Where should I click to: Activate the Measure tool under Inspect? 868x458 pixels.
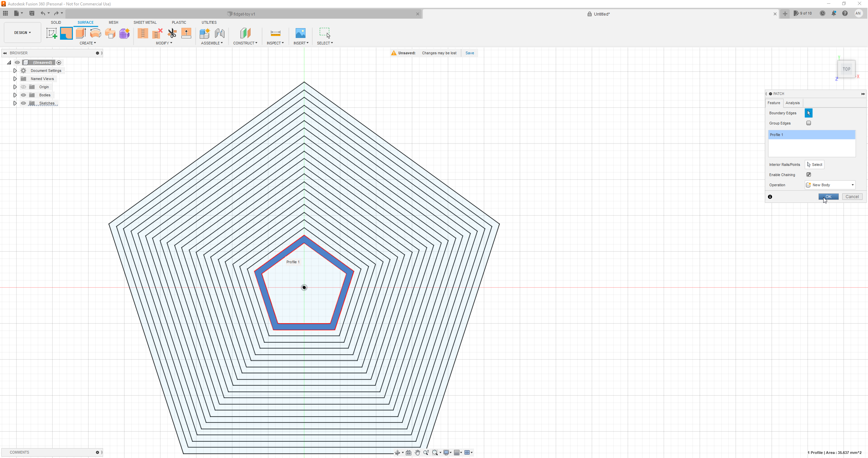275,34
